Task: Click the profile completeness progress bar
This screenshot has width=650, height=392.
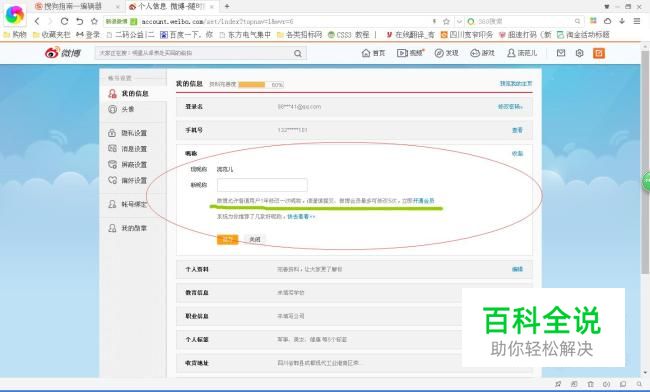Action: 261,85
